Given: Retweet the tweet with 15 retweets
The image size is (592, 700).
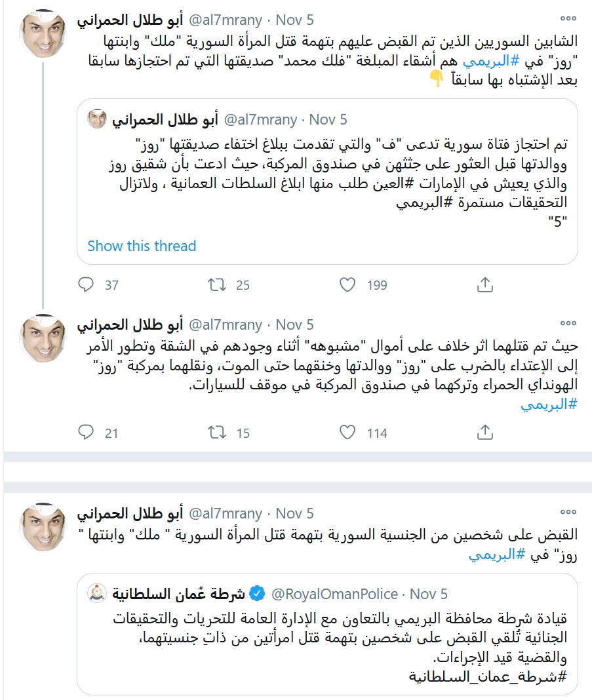Looking at the screenshot, I should pyautogui.click(x=217, y=433).
